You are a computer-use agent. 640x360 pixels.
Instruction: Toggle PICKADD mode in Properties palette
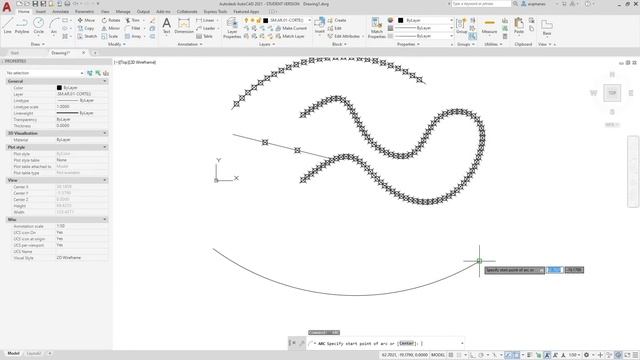tap(90, 73)
